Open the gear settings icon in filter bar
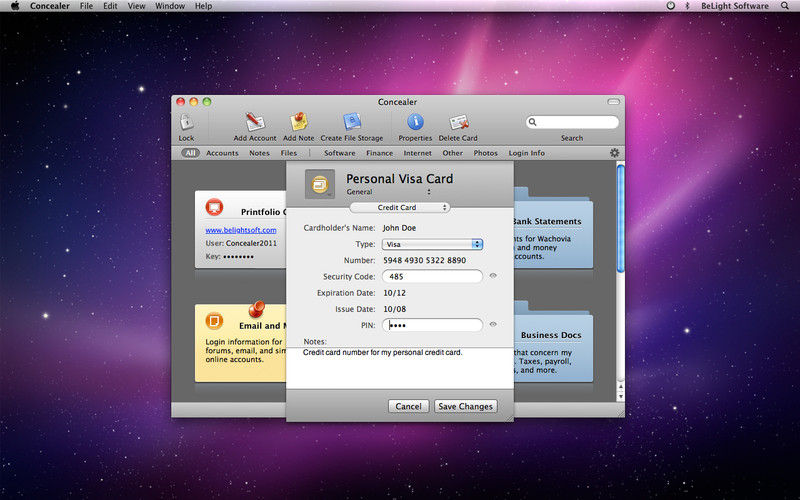The height and width of the screenshot is (500, 800). (614, 153)
